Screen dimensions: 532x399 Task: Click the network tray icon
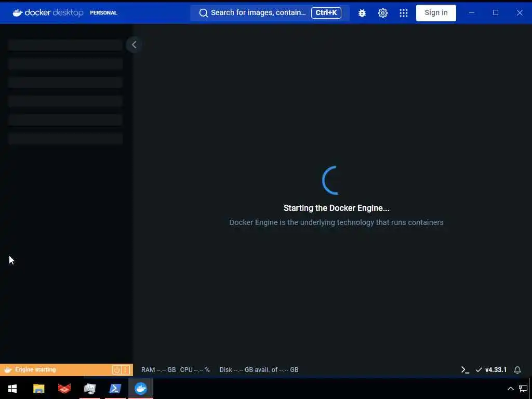523,389
